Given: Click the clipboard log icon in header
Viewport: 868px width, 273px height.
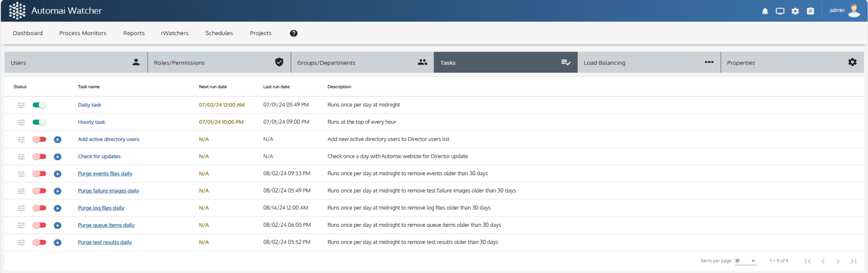Looking at the screenshot, I should pyautogui.click(x=810, y=11).
